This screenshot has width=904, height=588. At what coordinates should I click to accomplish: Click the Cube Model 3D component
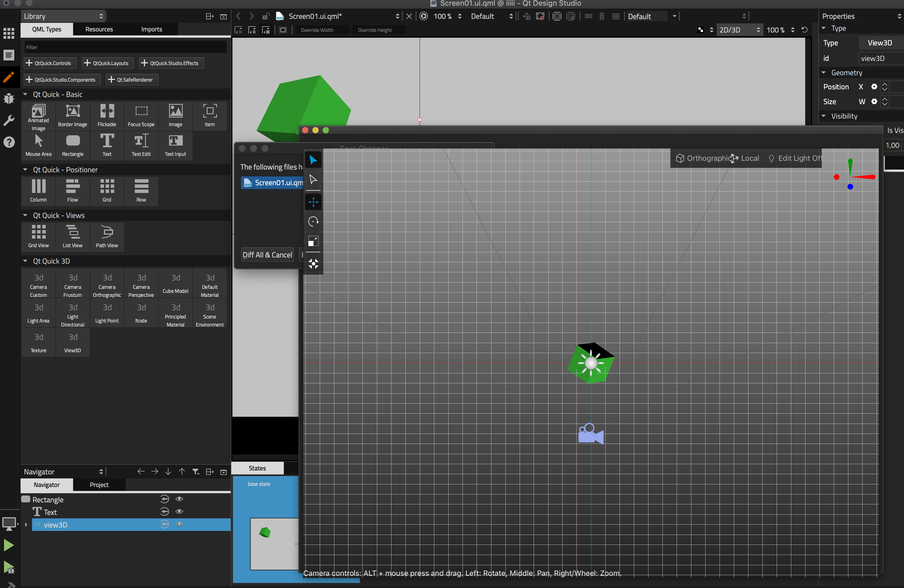pyautogui.click(x=175, y=283)
